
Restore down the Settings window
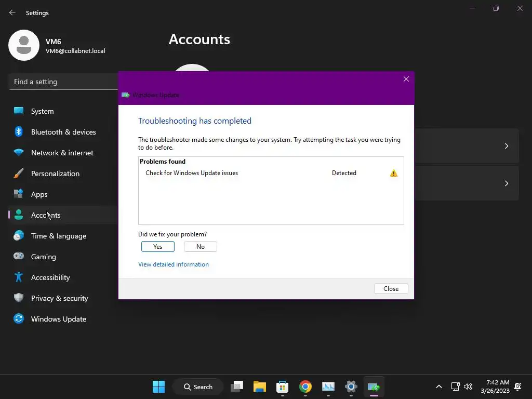pos(496,8)
